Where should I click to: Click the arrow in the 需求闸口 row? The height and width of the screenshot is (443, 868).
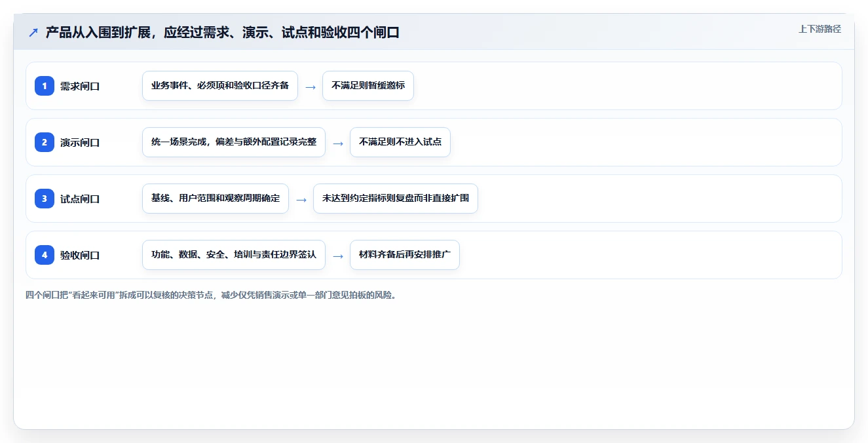(x=311, y=87)
